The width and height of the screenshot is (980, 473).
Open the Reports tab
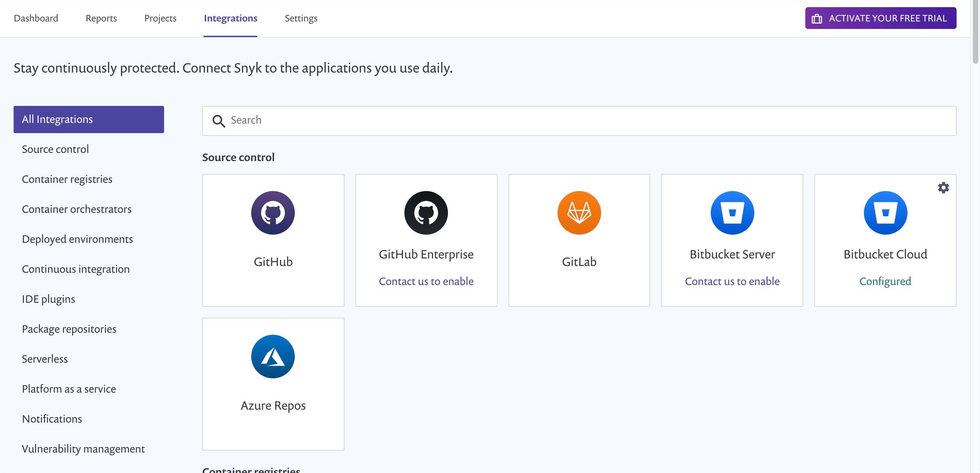(101, 18)
